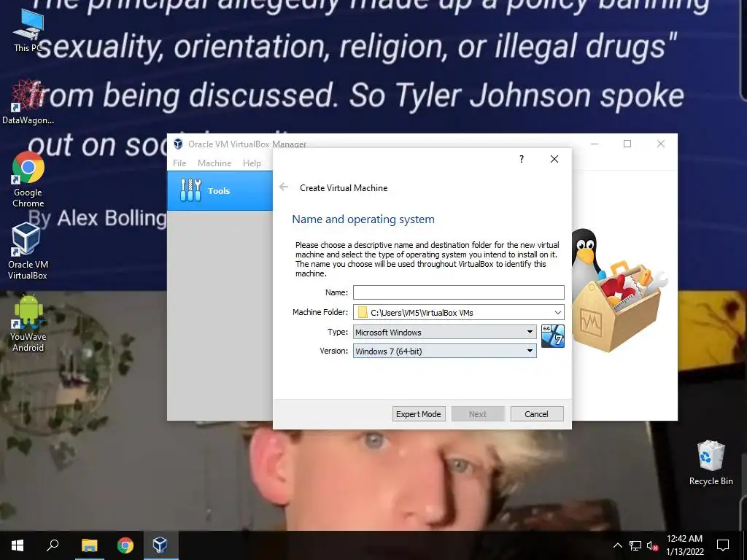Click into the Name text field
Screen dimensions: 747x560
point(458,292)
